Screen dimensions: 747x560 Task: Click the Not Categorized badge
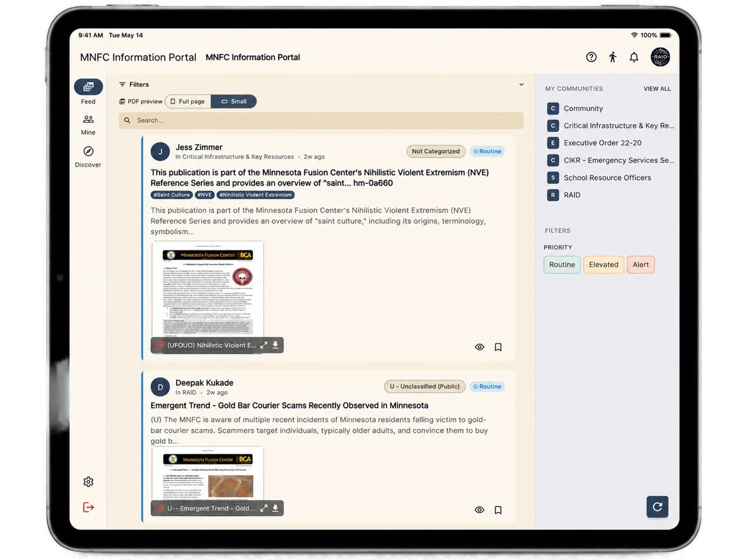436,151
